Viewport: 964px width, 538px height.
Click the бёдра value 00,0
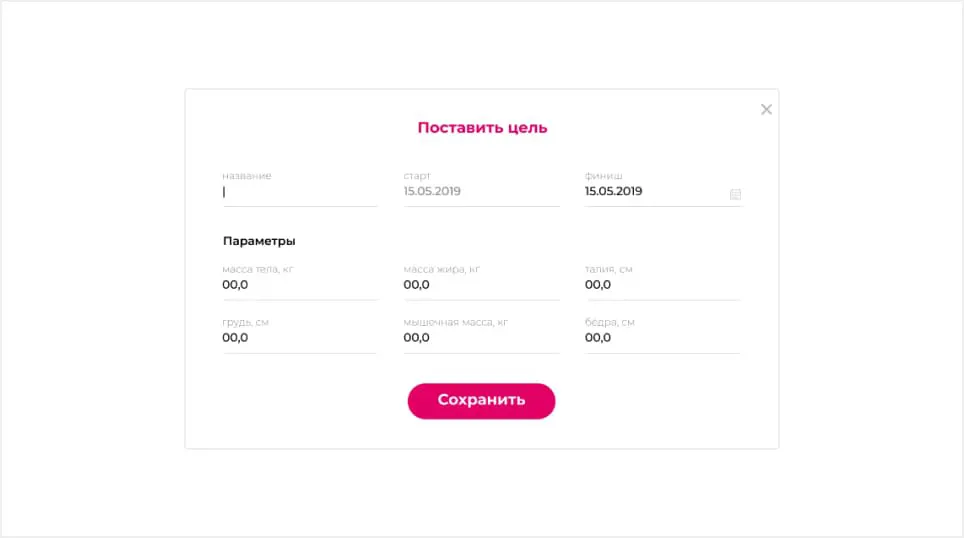pyautogui.click(x=598, y=338)
